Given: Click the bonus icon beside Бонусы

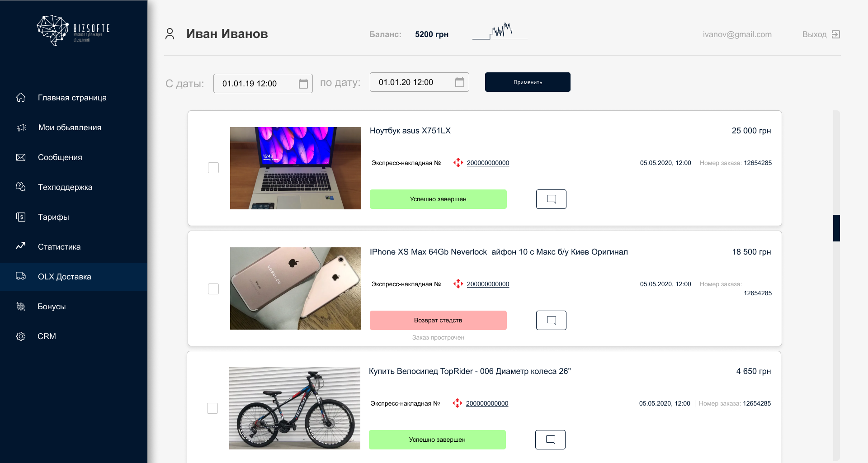Looking at the screenshot, I should click(21, 307).
